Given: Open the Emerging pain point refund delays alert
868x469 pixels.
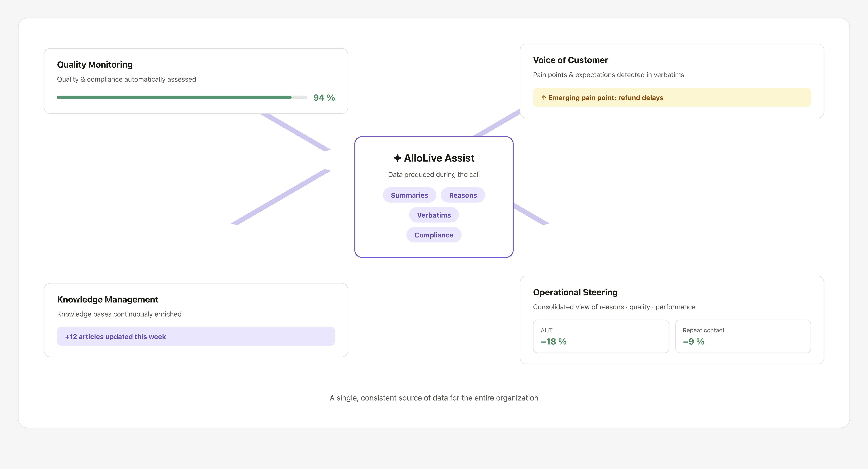Looking at the screenshot, I should (672, 98).
